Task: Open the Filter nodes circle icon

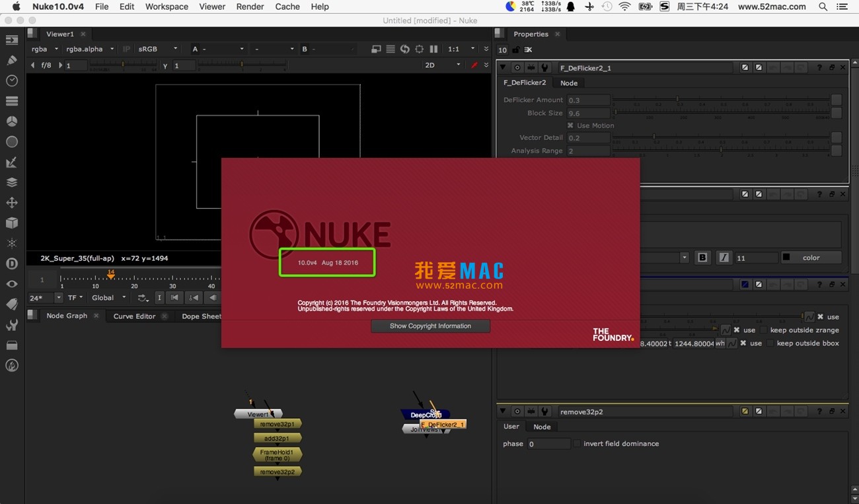Action: coord(12,142)
